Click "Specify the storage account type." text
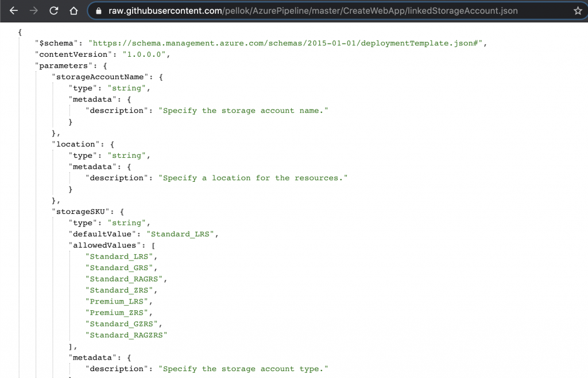Image resolution: width=588 pixels, height=378 pixels. tap(243, 369)
